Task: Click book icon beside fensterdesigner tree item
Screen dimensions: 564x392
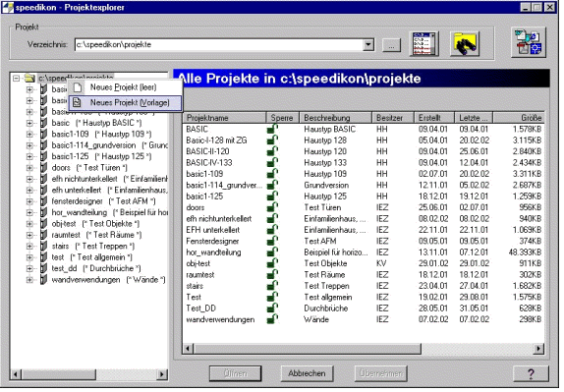Action: tap(43, 201)
